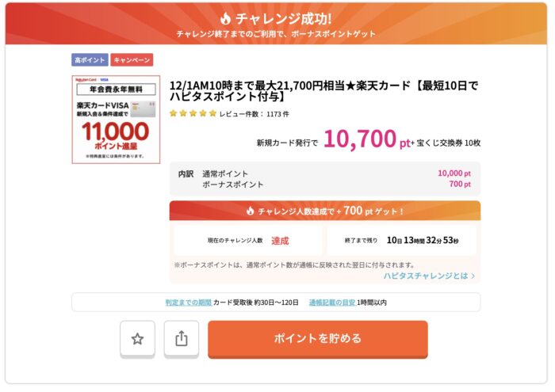Click the レビュー件数 1173 件 text
The height and width of the screenshot is (392, 555).
[x=255, y=114]
